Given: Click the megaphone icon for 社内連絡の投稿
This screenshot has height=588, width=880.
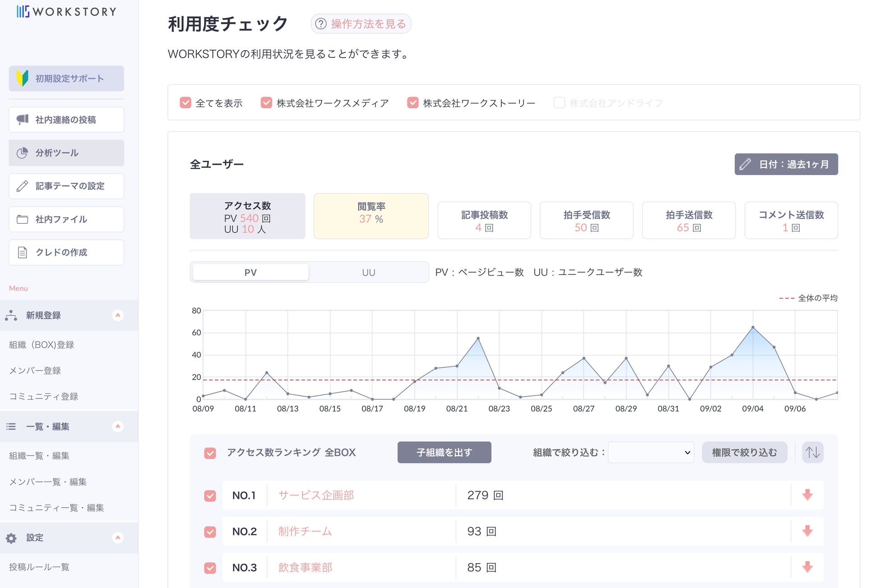Looking at the screenshot, I should [23, 120].
